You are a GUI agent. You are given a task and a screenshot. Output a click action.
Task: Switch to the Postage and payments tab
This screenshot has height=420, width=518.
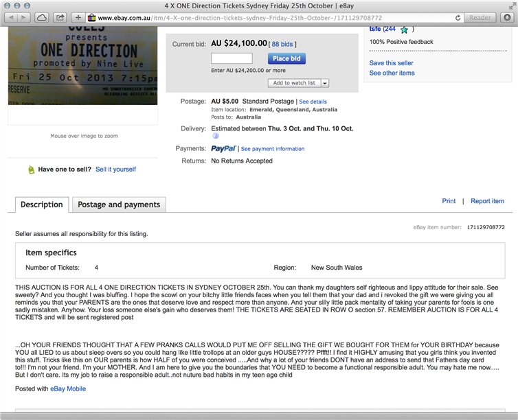coord(119,205)
